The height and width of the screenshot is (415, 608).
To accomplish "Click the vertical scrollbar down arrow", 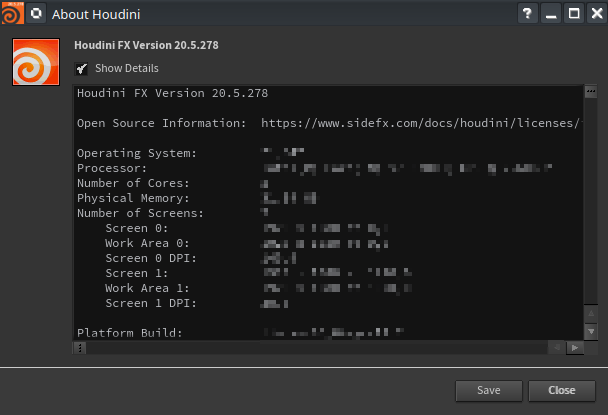I will click(x=591, y=331).
